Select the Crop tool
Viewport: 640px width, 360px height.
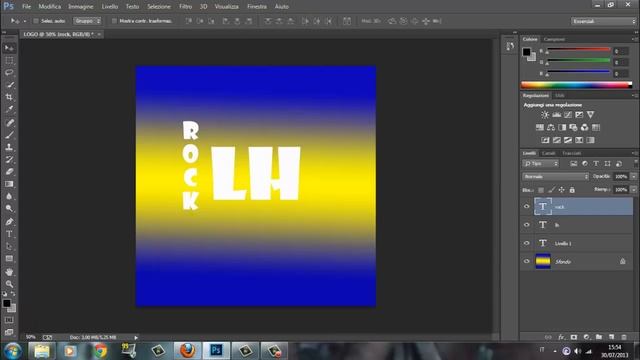pos(9,97)
